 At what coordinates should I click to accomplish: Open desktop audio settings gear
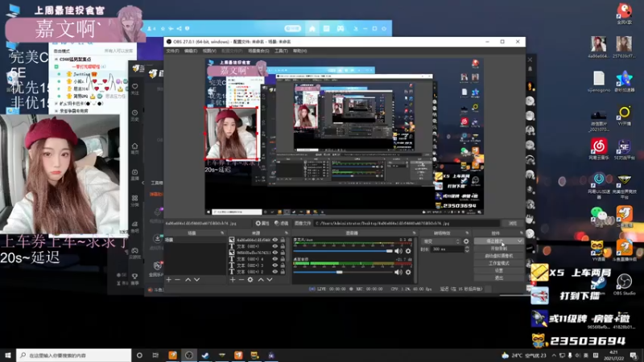pyautogui.click(x=408, y=272)
